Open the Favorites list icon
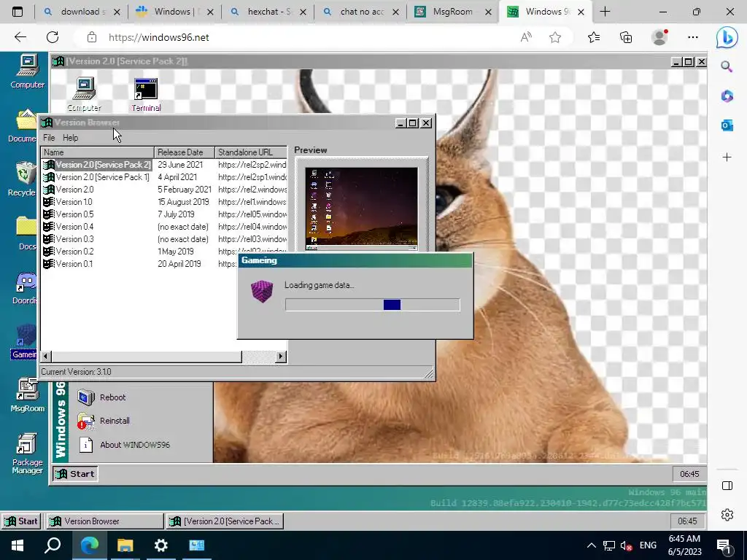This screenshot has height=560, width=747. click(594, 38)
